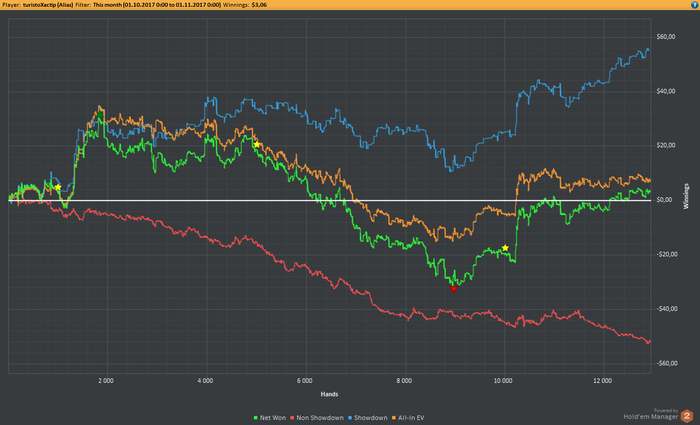Click the $20,00 axis label
700x425 pixels.
[666, 145]
